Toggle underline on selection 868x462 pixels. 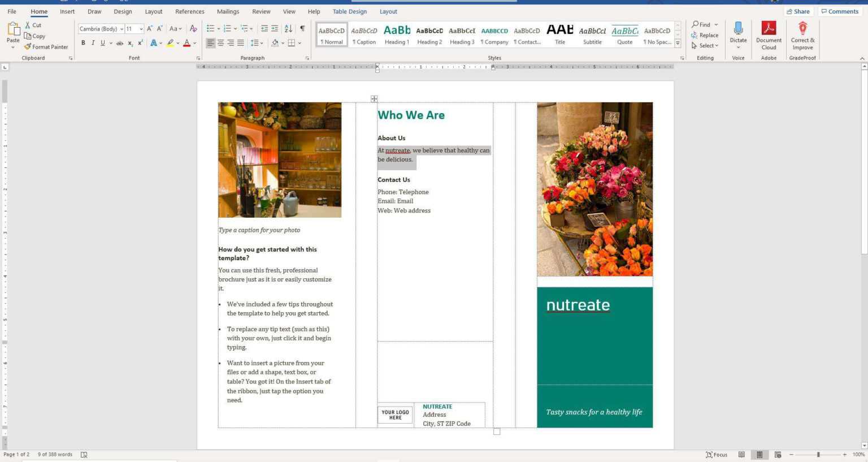coord(102,42)
